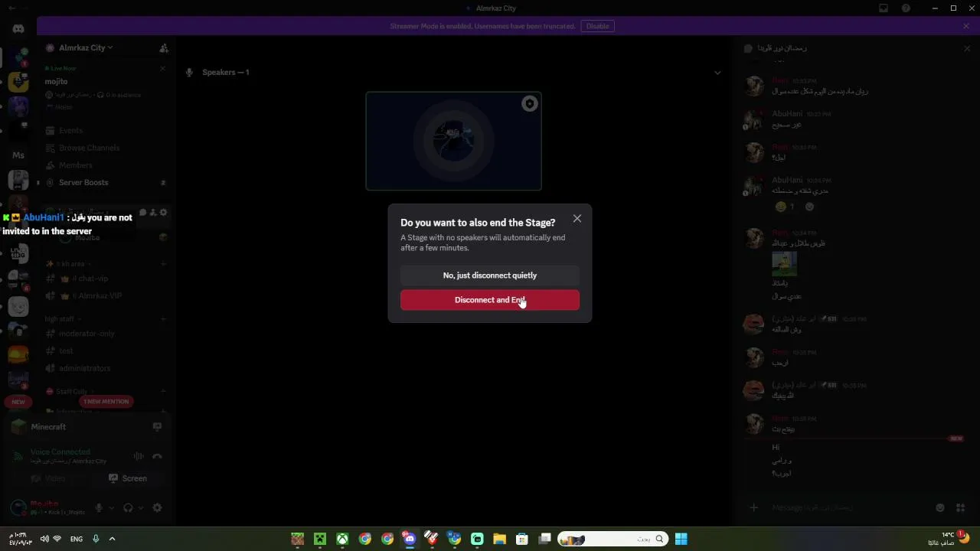Open the Windows Start menu
The height and width of the screenshot is (551, 980).
681,540
